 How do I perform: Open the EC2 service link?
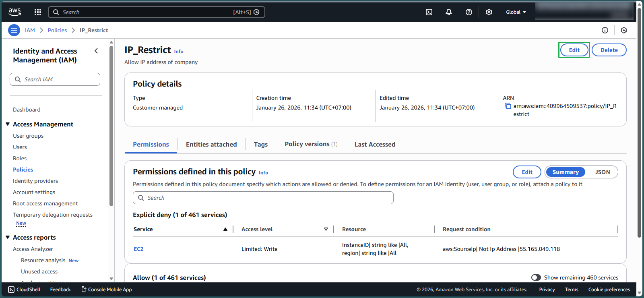(x=138, y=249)
